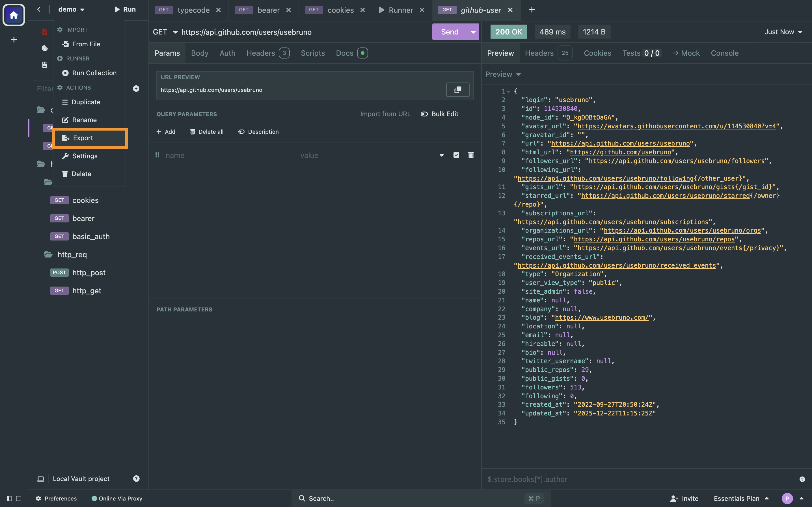Click the trash icon on parameter row
812x507 pixels.
coord(471,155)
